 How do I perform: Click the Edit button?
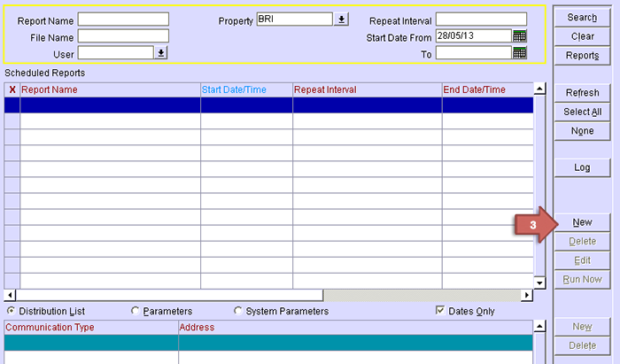coord(582,260)
